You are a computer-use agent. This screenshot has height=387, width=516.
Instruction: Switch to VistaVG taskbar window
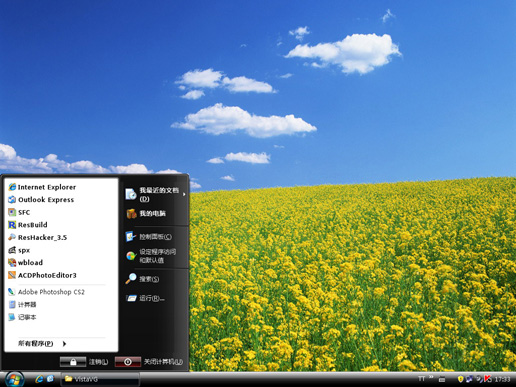point(100,379)
